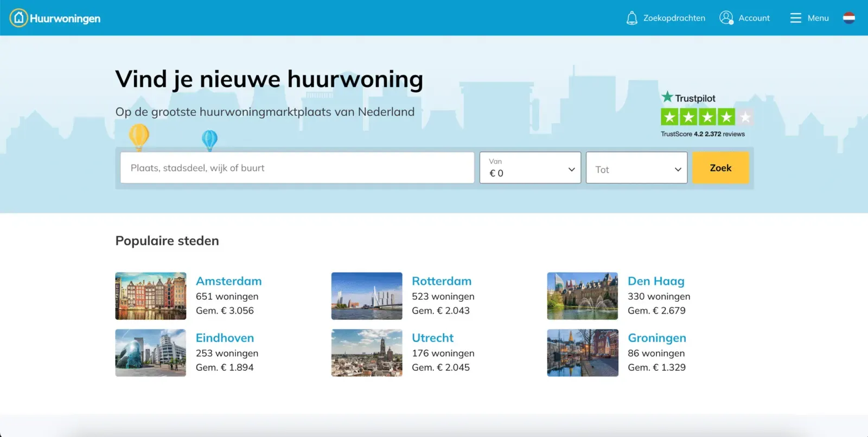
Task: Click the Trustpilot star logo
Action: click(667, 97)
